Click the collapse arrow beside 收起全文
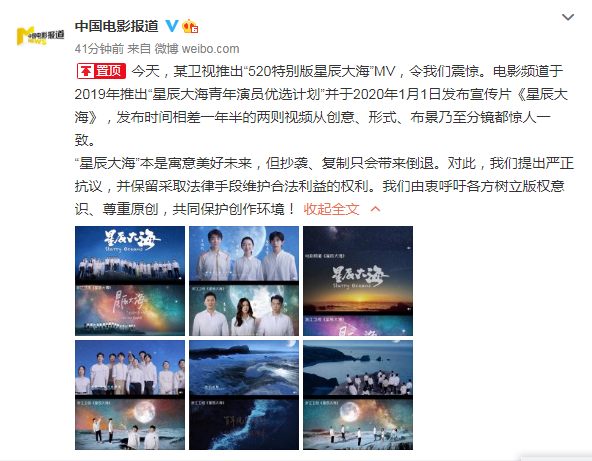This screenshot has height=461, width=592. (375, 209)
